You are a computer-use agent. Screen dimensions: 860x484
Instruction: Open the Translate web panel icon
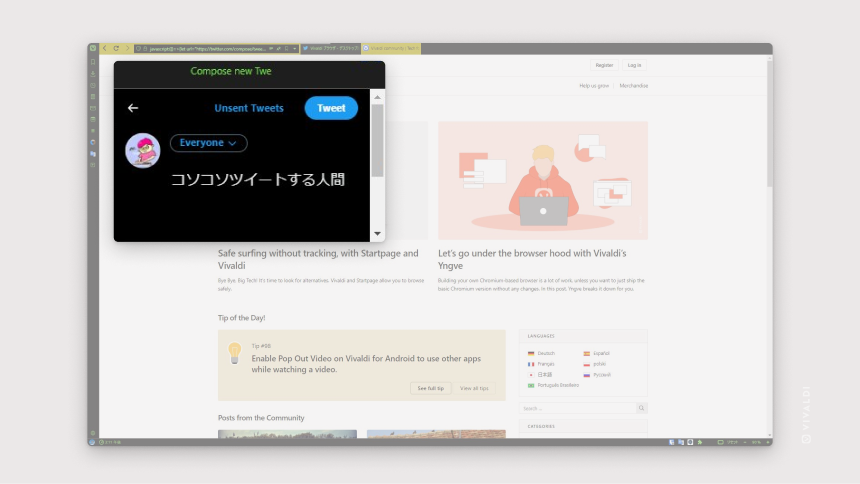[93, 154]
